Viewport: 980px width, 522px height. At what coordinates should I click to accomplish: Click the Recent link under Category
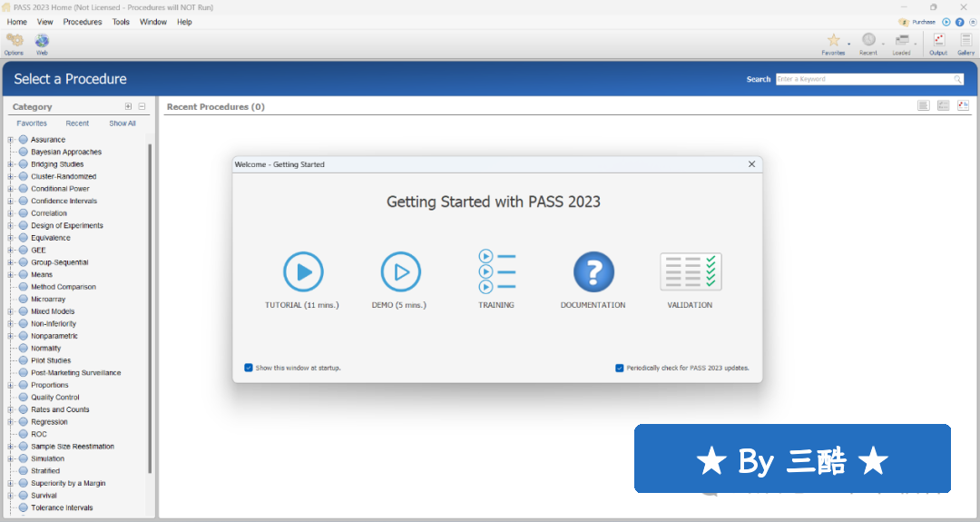pyautogui.click(x=77, y=123)
